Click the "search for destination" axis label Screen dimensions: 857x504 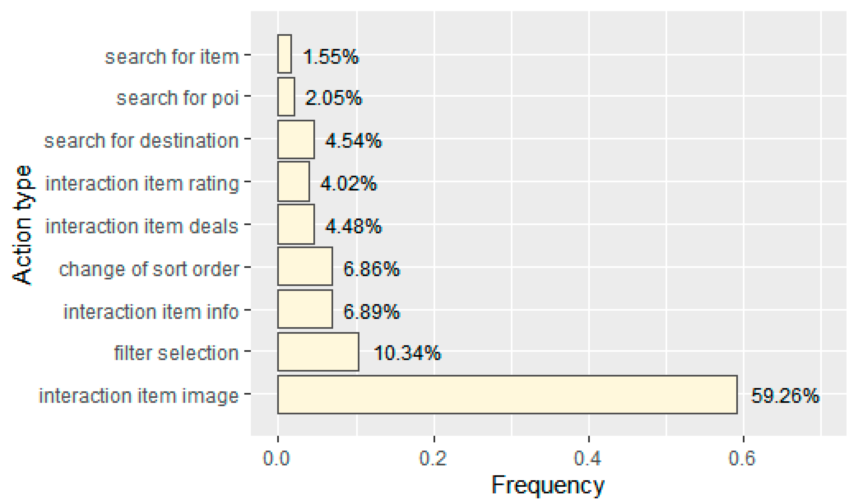[142, 141]
